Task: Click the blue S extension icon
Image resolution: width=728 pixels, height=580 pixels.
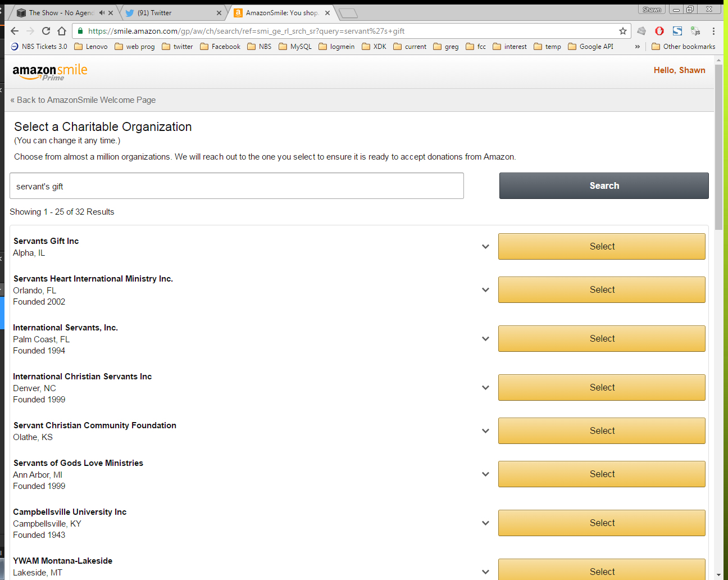Action: pyautogui.click(x=677, y=31)
